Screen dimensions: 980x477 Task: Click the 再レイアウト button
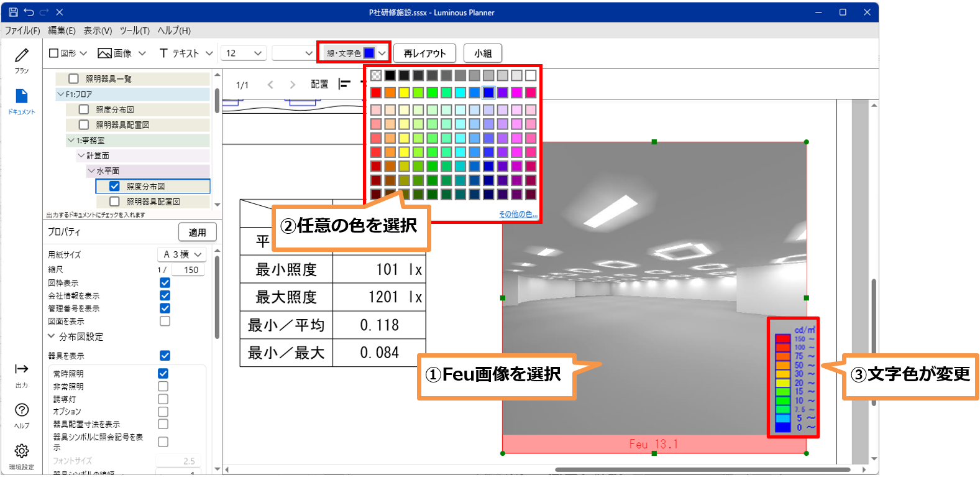click(x=424, y=53)
